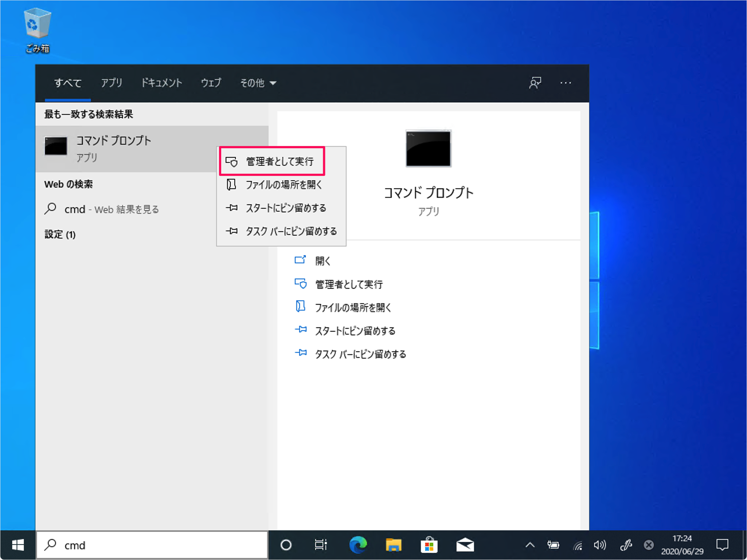
Task: Open Microsoft Store from the taskbar
Action: pyautogui.click(x=429, y=545)
